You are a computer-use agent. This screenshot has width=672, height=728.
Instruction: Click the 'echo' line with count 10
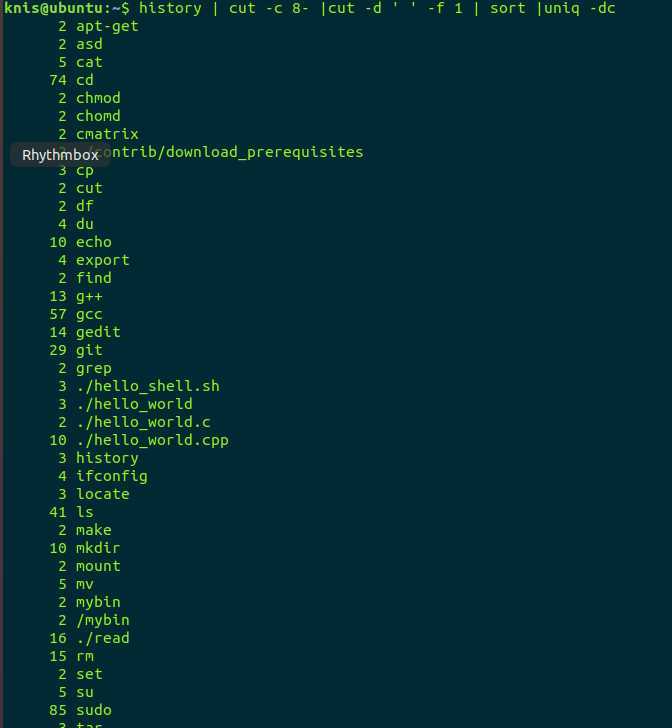[x=81, y=242]
